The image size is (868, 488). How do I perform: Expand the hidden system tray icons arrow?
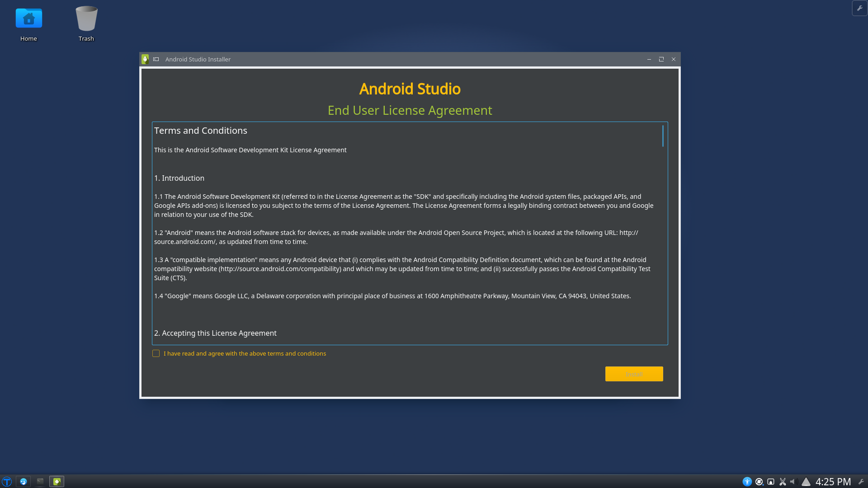coord(806,482)
